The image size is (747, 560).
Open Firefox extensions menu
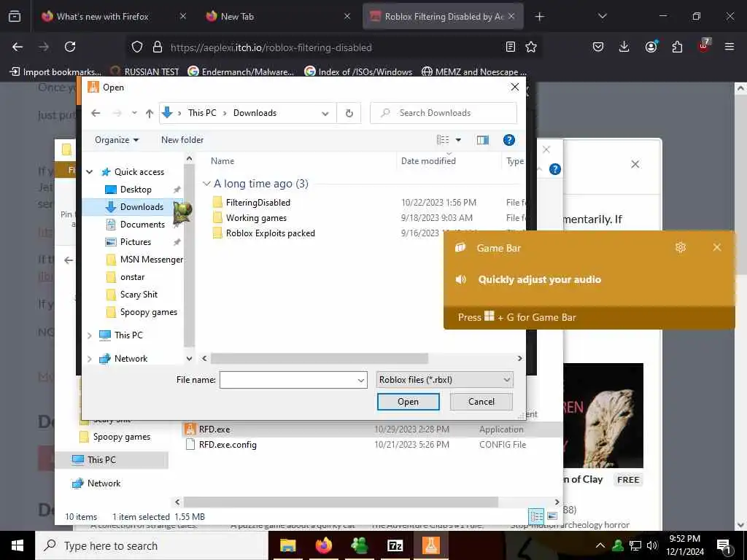(677, 47)
